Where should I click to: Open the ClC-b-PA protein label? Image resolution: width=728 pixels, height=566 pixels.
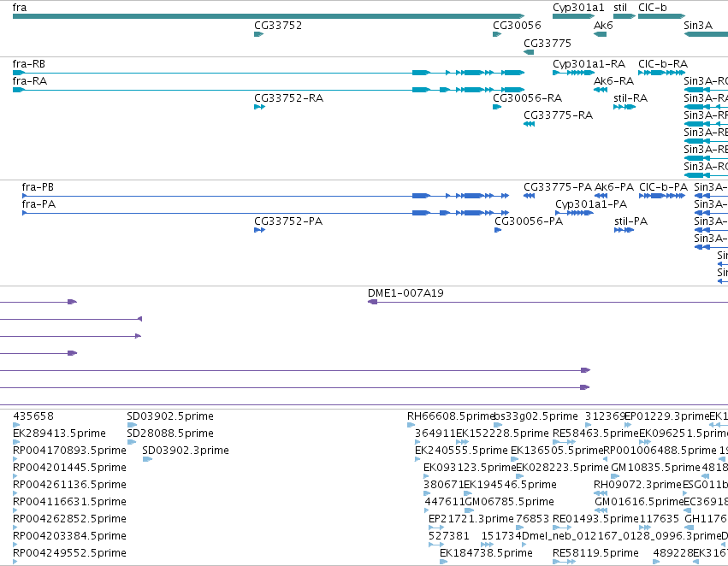pos(664,187)
